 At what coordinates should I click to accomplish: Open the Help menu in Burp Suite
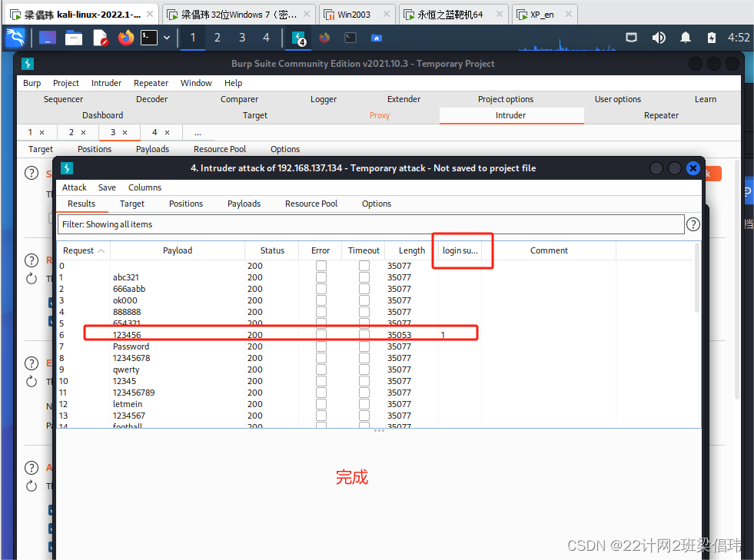click(x=233, y=83)
